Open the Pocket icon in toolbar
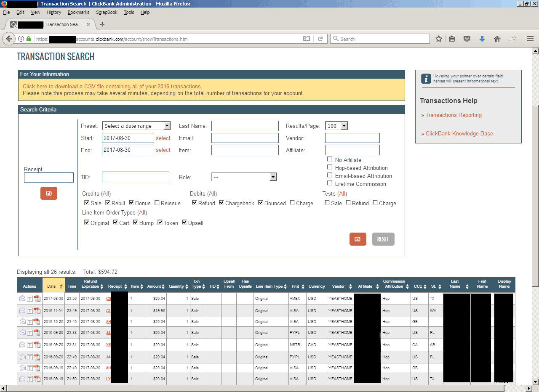Screen dimensions: 539x392 tap(467, 39)
